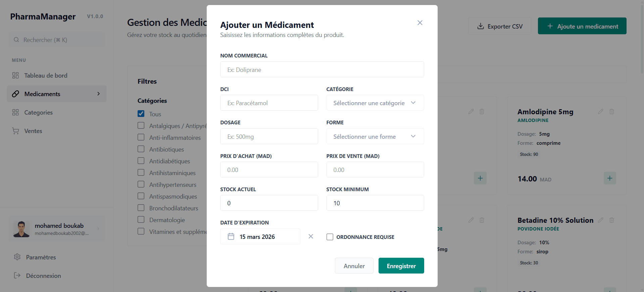Click the trash icon on Amlodipine 5mg card
The height and width of the screenshot is (292, 644).
coord(612,112)
